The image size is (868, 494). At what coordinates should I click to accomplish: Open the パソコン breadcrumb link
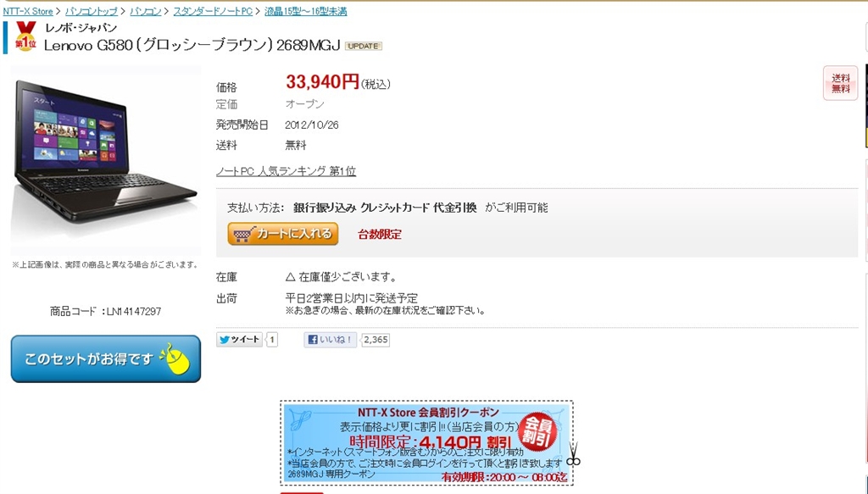coord(146,11)
